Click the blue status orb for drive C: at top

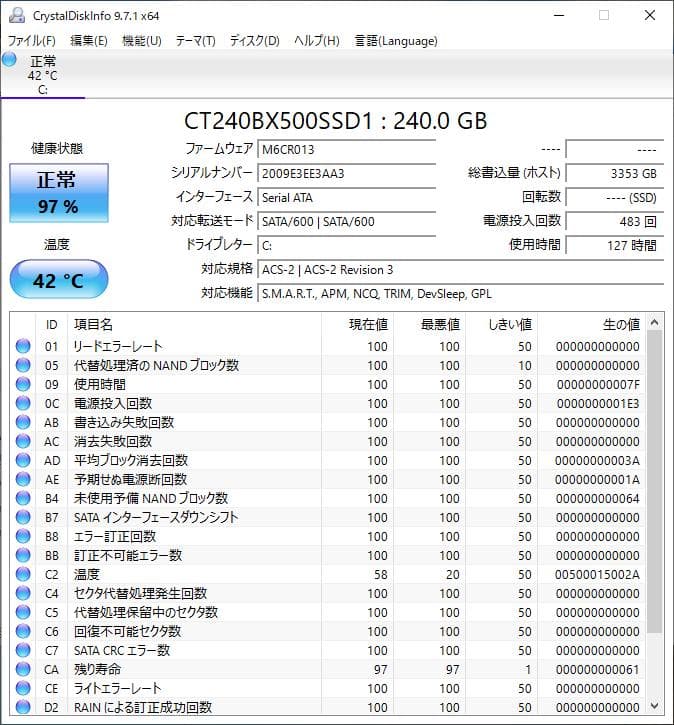(9, 60)
